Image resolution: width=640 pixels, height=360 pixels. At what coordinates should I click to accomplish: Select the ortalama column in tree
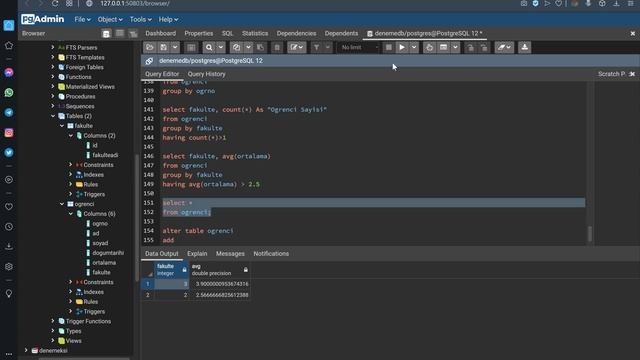pyautogui.click(x=104, y=263)
